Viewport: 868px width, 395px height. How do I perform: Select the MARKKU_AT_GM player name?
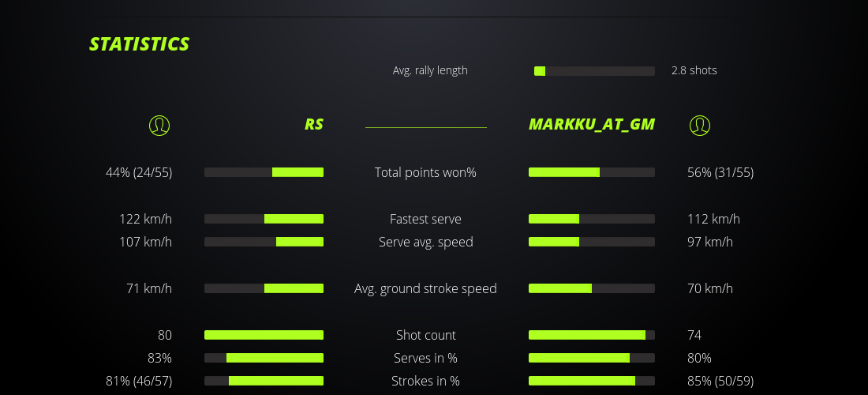point(592,124)
